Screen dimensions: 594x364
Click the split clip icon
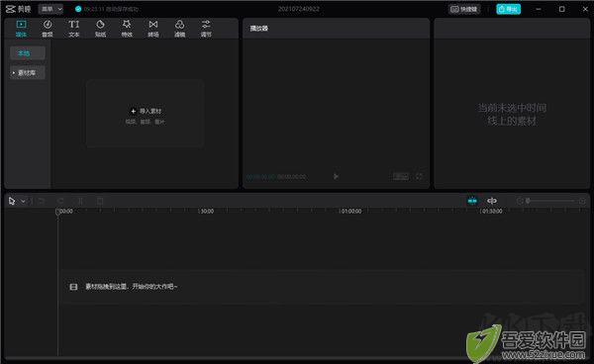tap(80, 201)
